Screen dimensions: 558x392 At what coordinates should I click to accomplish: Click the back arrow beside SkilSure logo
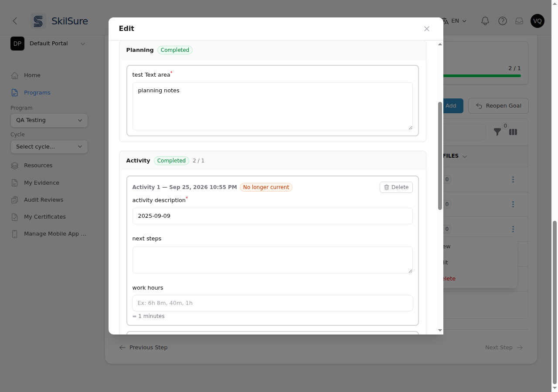pos(15,21)
